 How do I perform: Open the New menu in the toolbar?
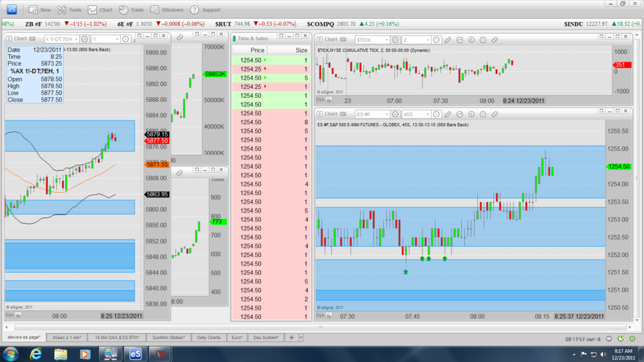40,10
